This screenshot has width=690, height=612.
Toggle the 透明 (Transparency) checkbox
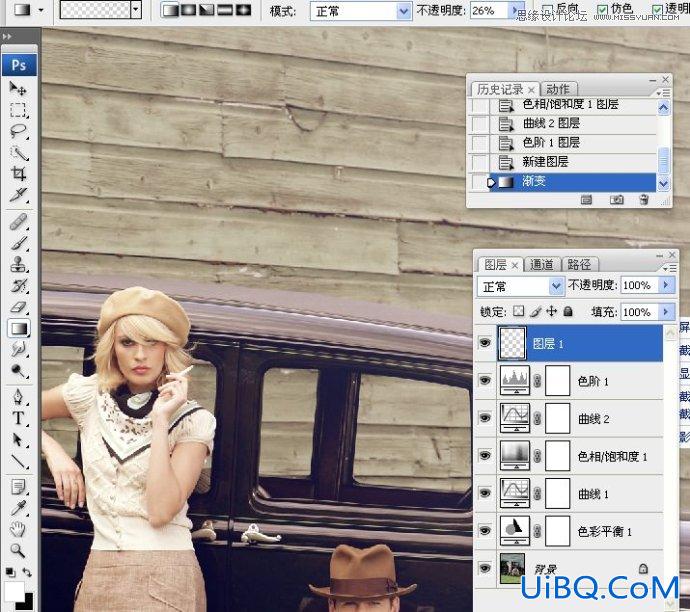pyautogui.click(x=657, y=9)
